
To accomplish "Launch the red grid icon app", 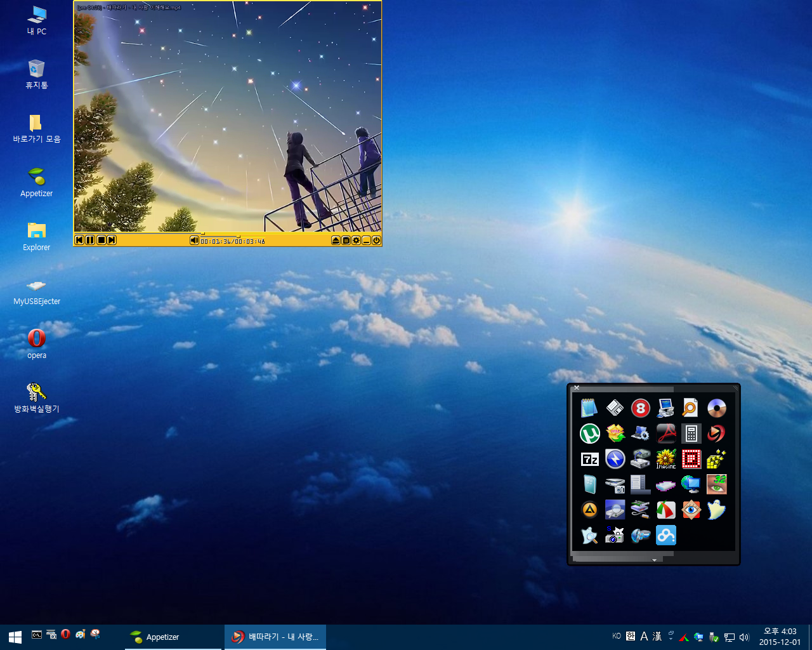I will [x=691, y=458].
